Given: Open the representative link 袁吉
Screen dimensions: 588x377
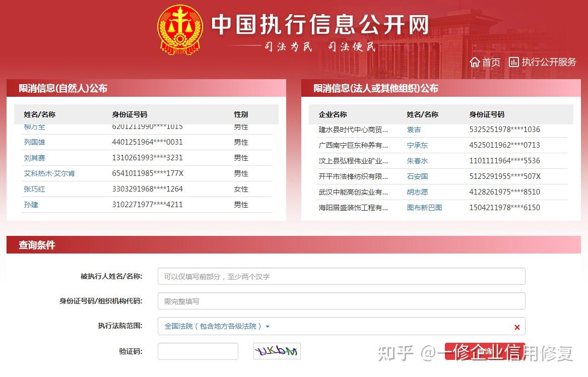Looking at the screenshot, I should coord(414,130).
